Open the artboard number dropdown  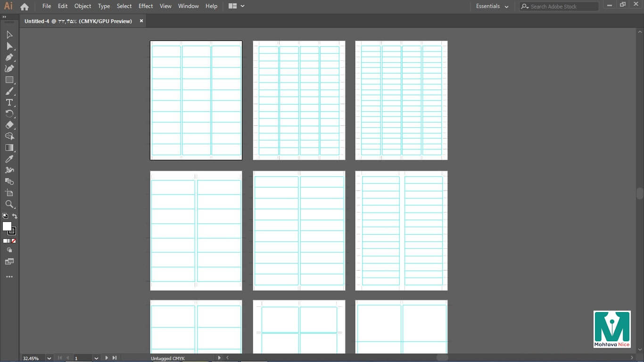(96, 358)
